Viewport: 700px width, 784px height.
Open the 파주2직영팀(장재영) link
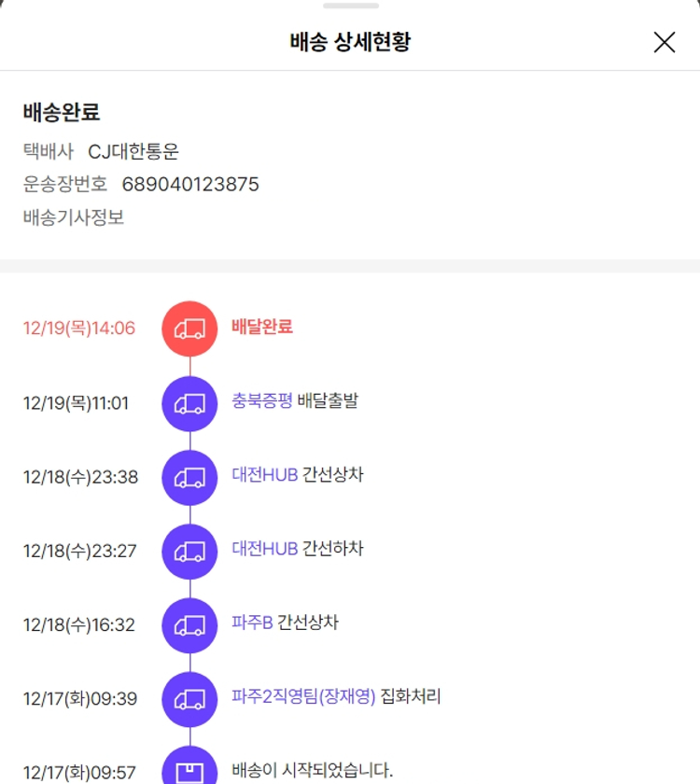coord(303,697)
